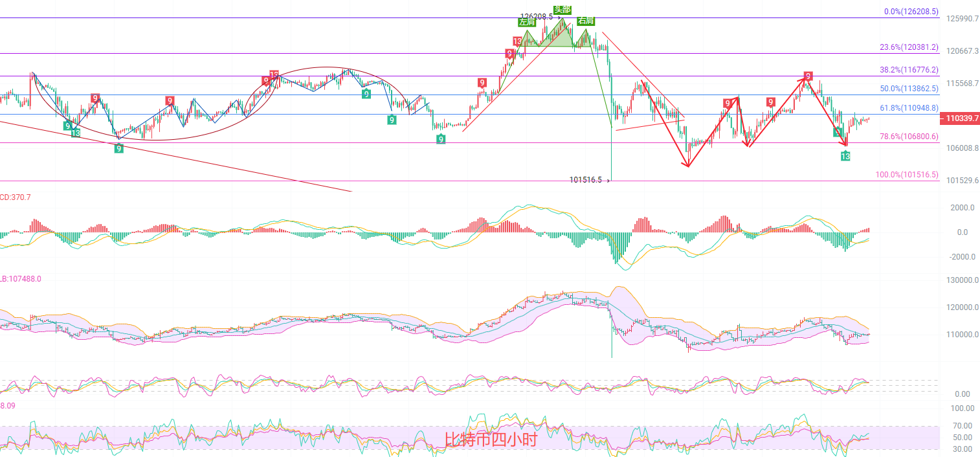Screen dimensions: 980x457
Task: Click the green 右肩 right shoulder label
Action: 586,21
